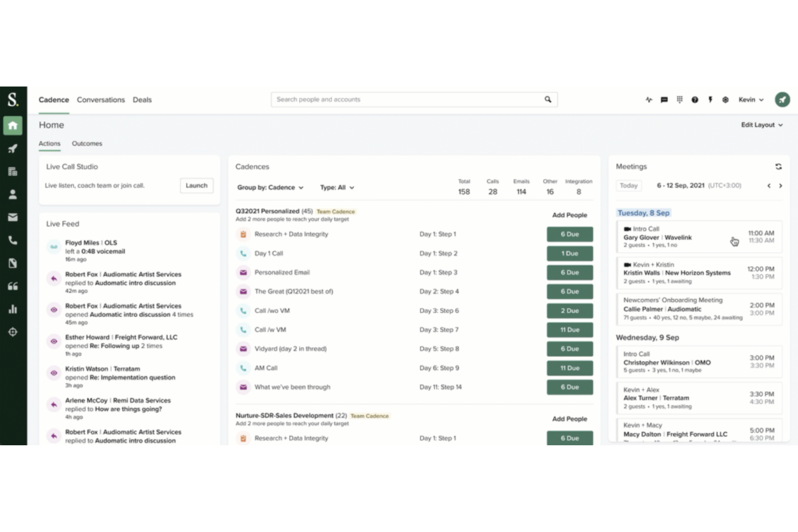
Task: Launch the Live Call Studio
Action: coord(196,185)
